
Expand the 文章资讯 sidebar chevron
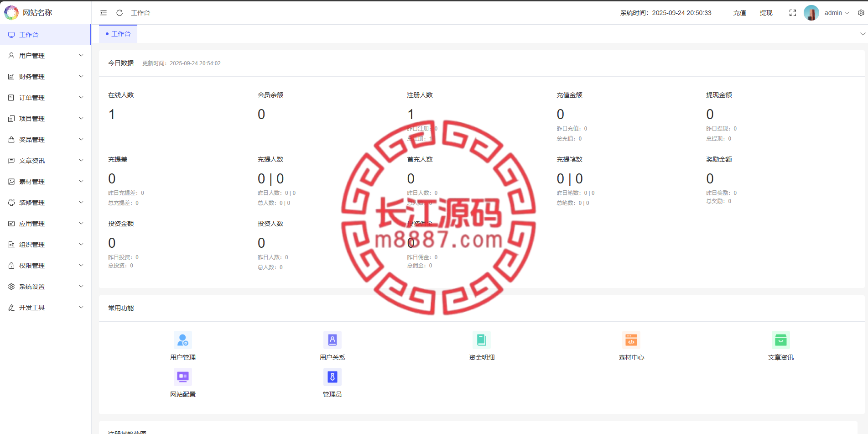tap(81, 161)
